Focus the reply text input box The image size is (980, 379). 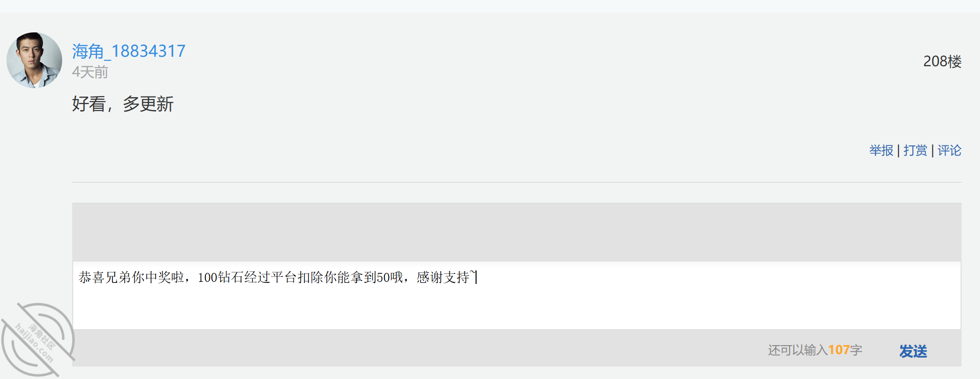point(516,295)
